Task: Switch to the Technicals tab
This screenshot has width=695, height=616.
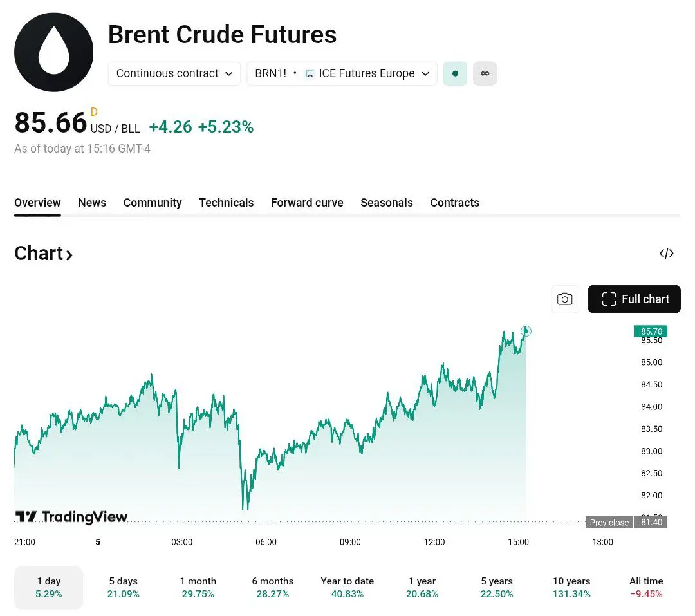Action: 226,203
